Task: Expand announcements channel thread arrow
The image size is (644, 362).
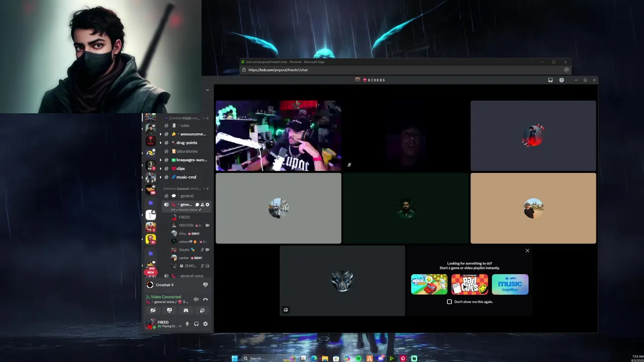Action: point(160,134)
